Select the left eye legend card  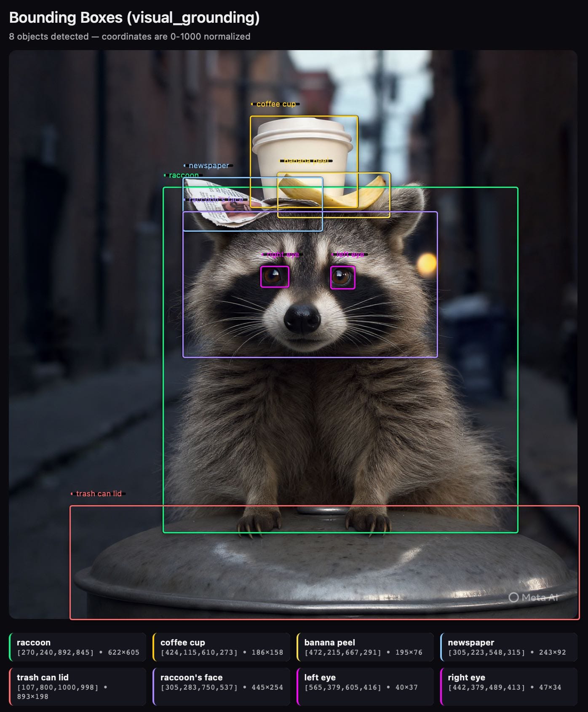(365, 687)
